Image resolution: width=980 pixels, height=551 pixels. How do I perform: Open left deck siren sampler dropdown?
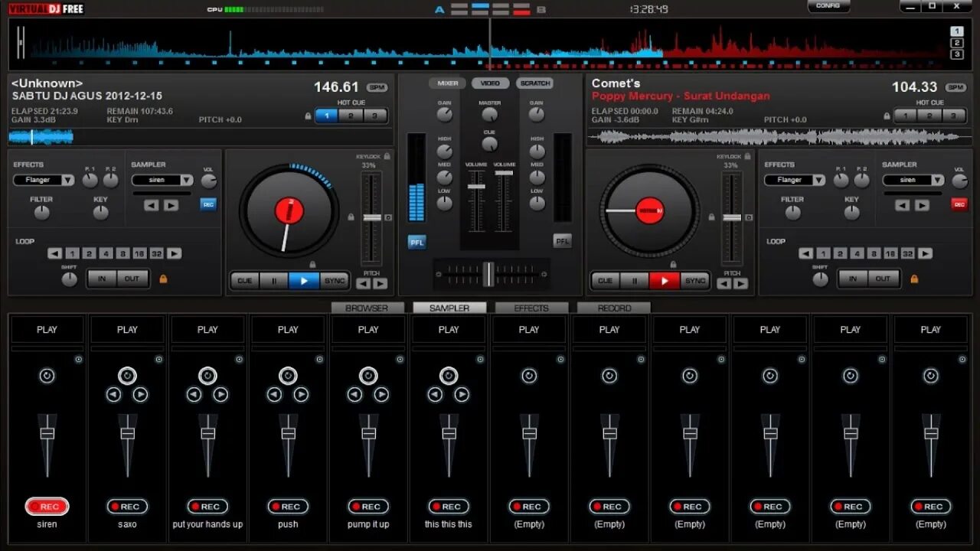[x=162, y=180]
